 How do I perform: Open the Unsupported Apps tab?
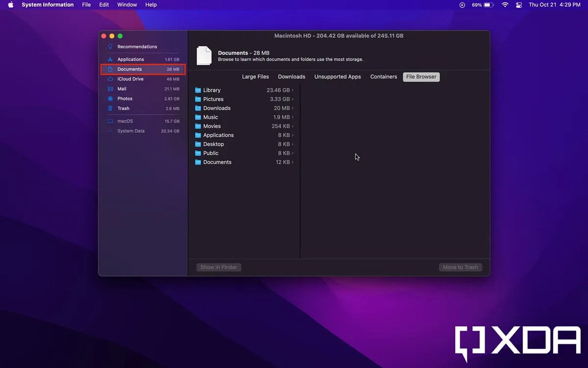coord(338,77)
